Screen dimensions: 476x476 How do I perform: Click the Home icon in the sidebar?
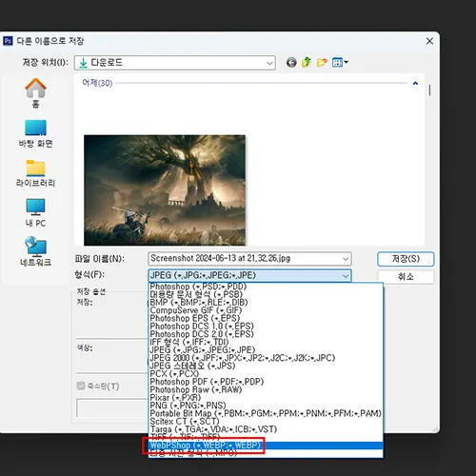[x=35, y=88]
